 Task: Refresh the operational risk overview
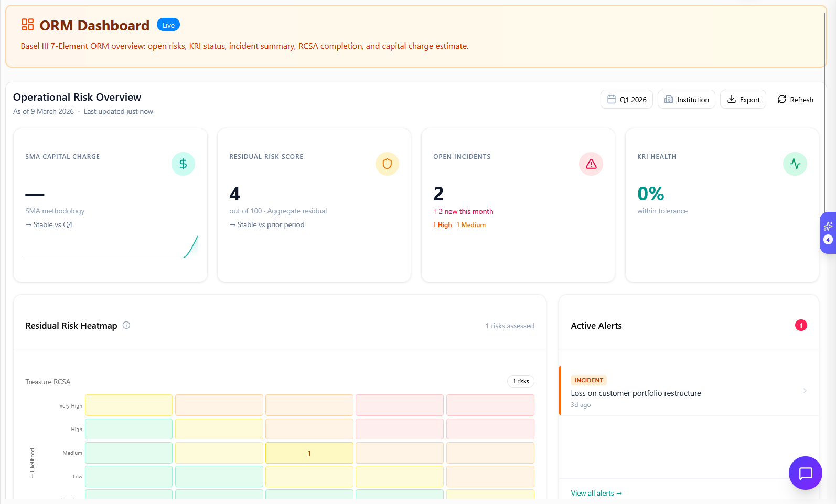click(795, 100)
